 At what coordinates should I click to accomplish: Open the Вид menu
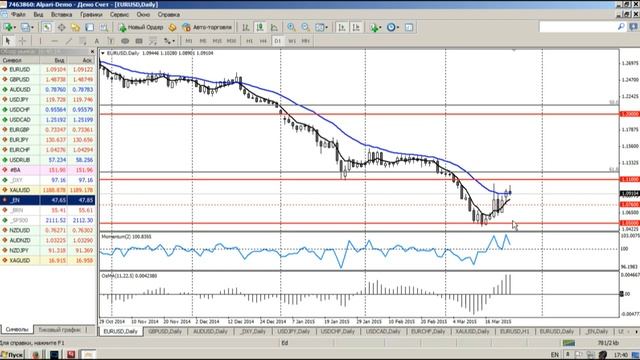pos(38,14)
